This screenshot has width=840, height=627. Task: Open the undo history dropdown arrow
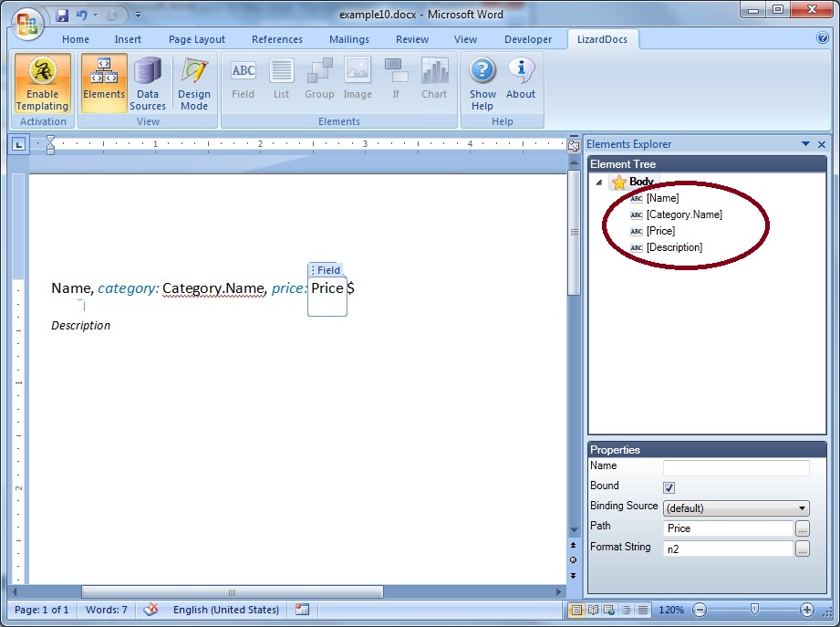(x=96, y=15)
